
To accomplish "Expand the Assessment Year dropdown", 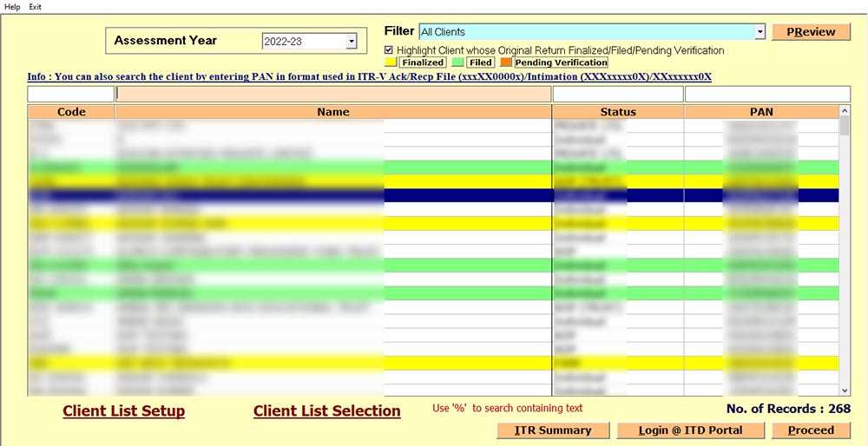I will click(351, 41).
